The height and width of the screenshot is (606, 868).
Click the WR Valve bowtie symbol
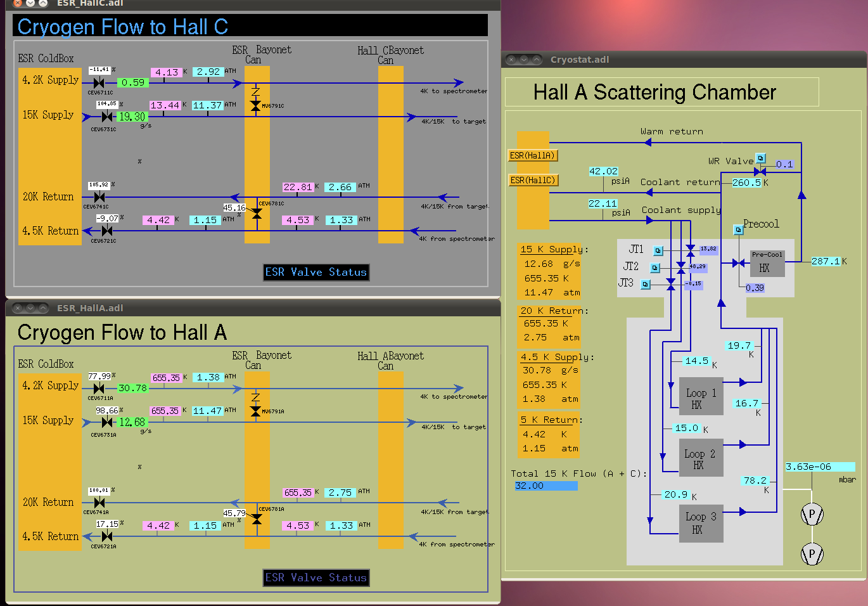click(x=760, y=171)
